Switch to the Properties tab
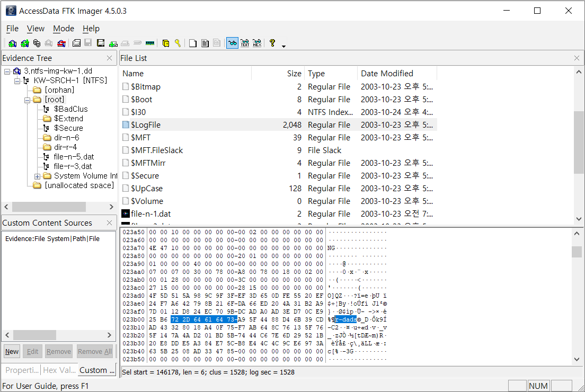This screenshot has height=392, width=585. point(22,370)
